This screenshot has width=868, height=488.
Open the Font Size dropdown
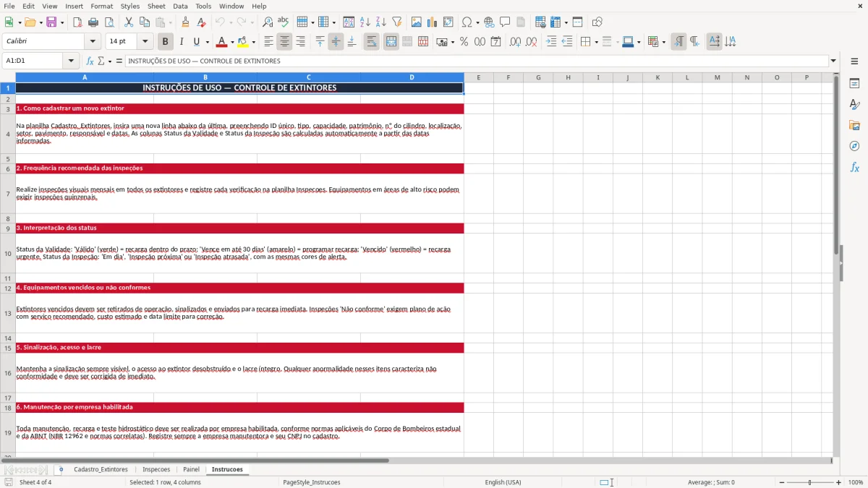pyautogui.click(x=145, y=42)
